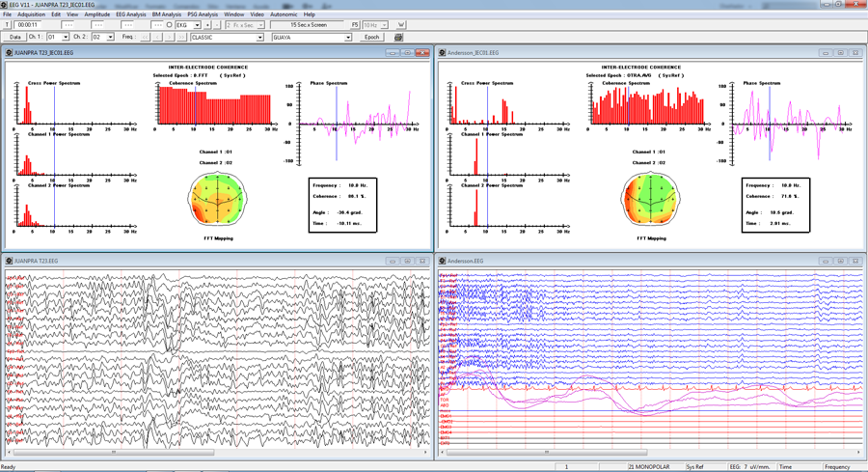Open the Ch. 1 O1 dropdown
This screenshot has width=868, height=472.
[58, 37]
